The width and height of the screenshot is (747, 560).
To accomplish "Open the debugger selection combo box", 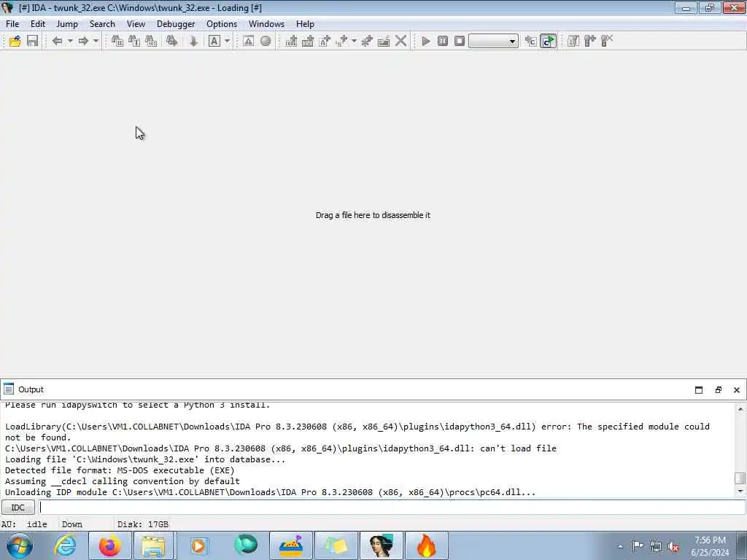I will click(494, 41).
